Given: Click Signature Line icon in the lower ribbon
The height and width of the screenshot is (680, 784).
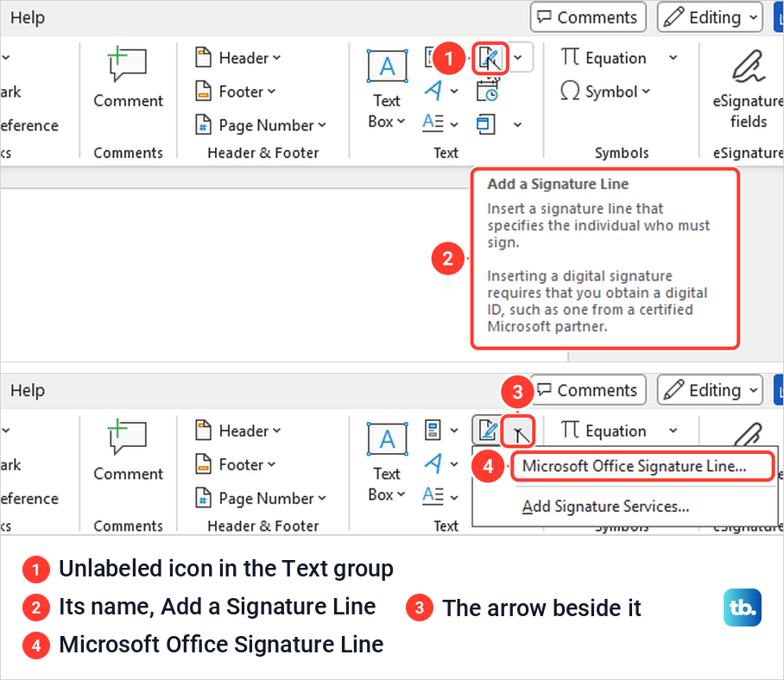Looking at the screenshot, I should point(488,431).
